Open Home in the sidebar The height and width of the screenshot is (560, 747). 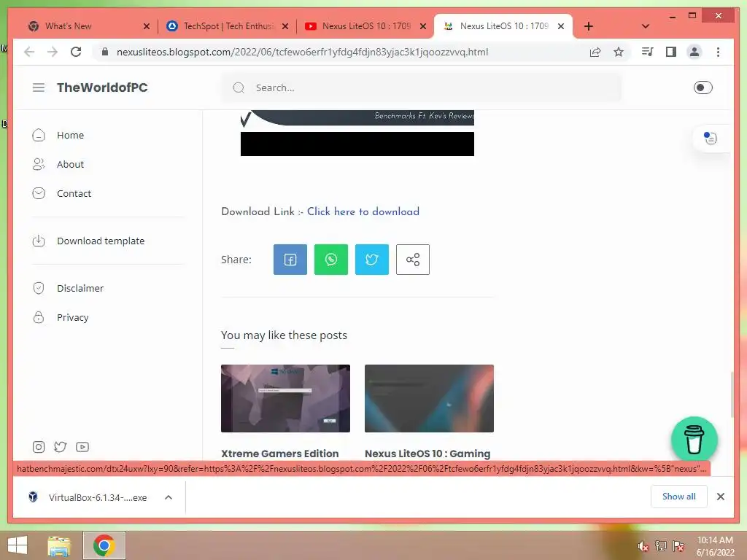pyautogui.click(x=70, y=135)
